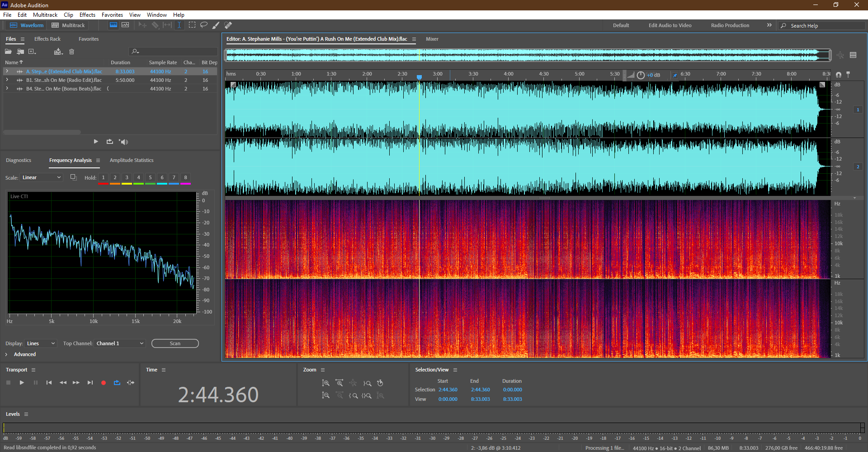This screenshot has width=868, height=452.
Task: Open the workspace overflow chevron menu
Action: [769, 25]
